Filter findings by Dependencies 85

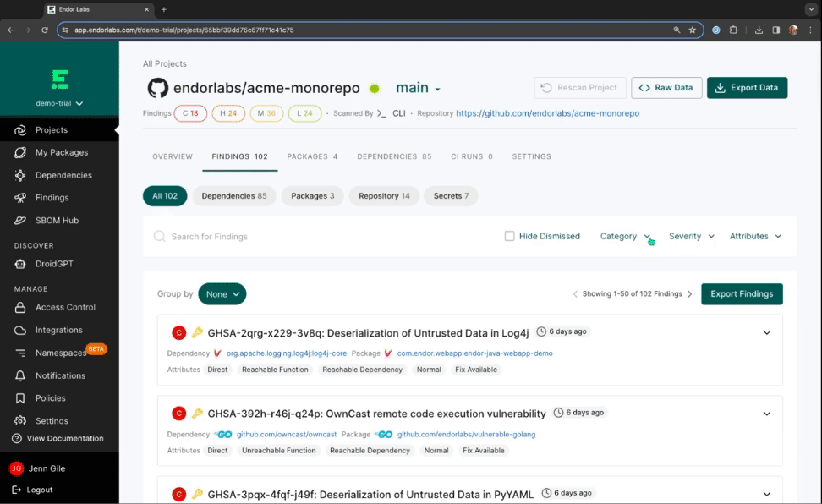click(233, 196)
